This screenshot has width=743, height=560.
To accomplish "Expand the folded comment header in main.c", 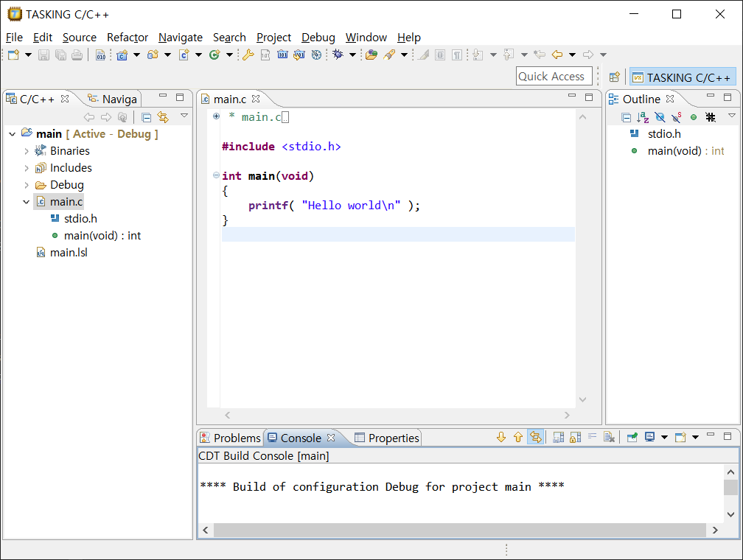I will click(216, 116).
